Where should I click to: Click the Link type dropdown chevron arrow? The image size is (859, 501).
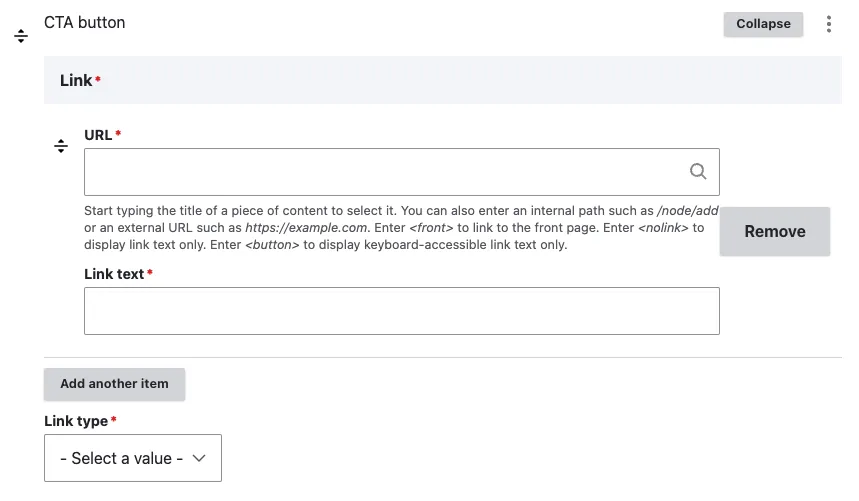199,458
